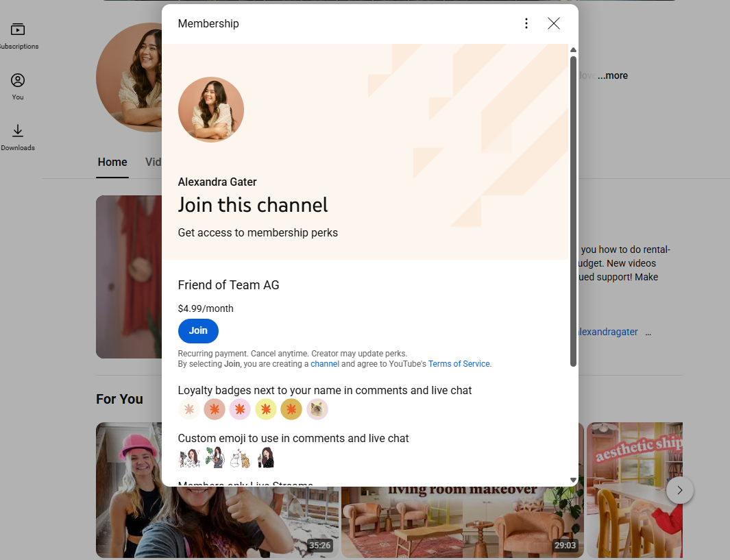This screenshot has width=730, height=560.
Task: Show next For You videos with arrow
Action: 680,490
